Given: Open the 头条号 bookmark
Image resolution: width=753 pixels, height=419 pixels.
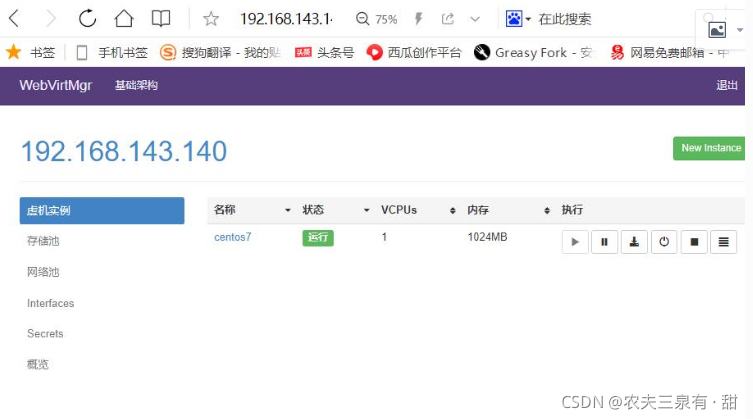Looking at the screenshot, I should click(x=324, y=52).
